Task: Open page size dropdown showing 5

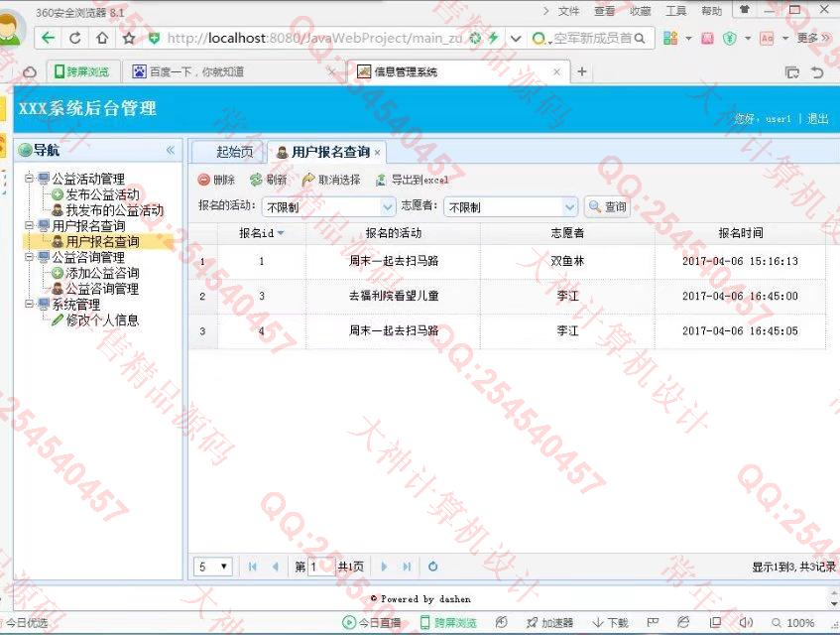Action: 212,567
